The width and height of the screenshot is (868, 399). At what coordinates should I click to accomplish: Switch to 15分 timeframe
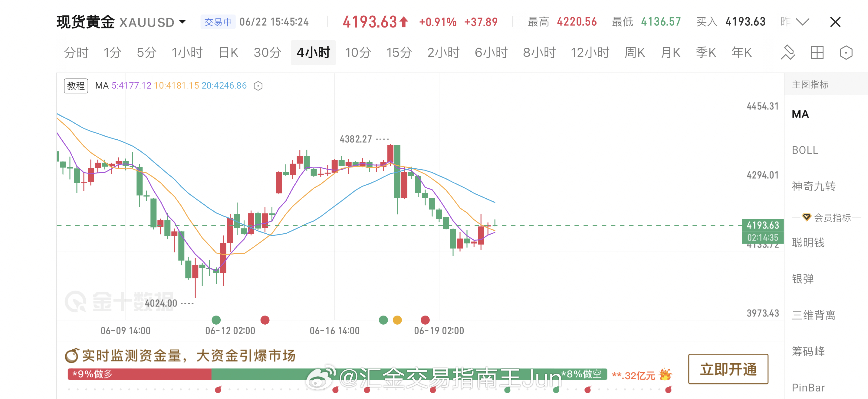click(399, 53)
